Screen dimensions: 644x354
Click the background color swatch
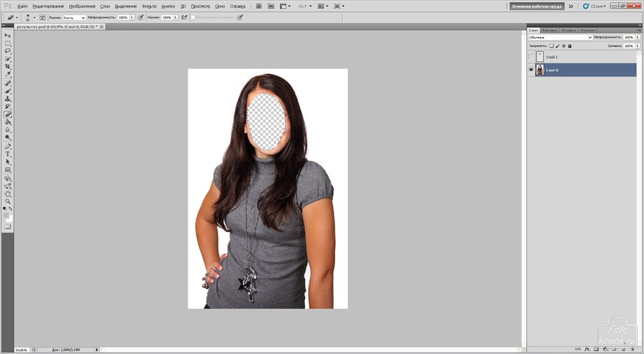click(x=9, y=219)
